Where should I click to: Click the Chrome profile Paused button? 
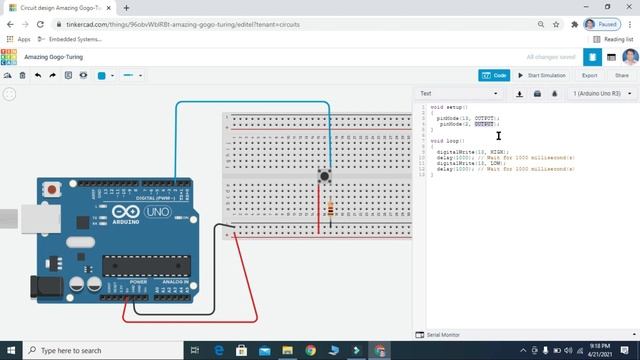[602, 24]
